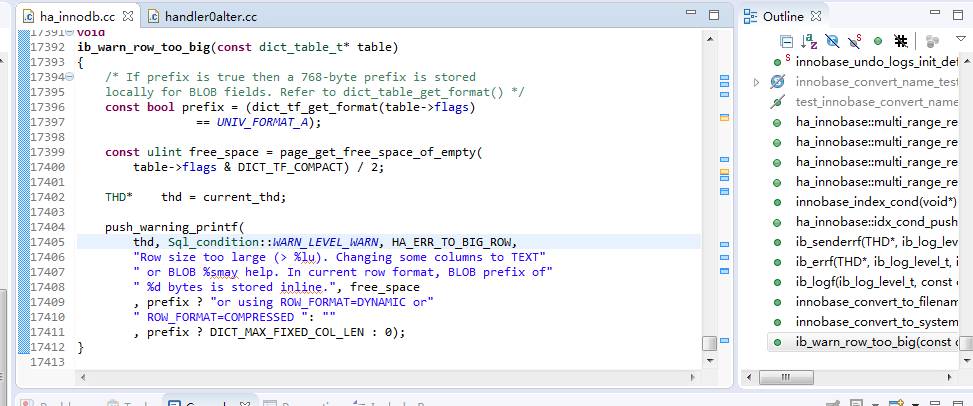Select innobase_index_cond(void*) in Outline
973x406 pixels.
point(876,202)
